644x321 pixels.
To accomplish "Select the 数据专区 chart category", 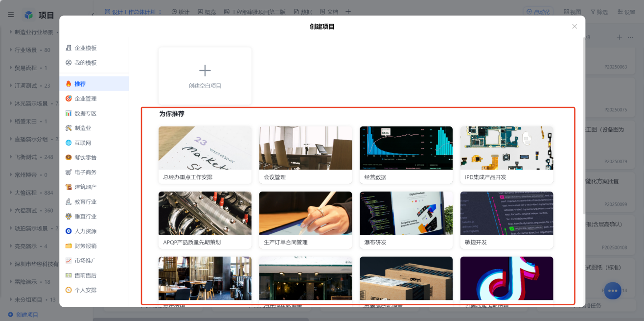I will [94, 113].
